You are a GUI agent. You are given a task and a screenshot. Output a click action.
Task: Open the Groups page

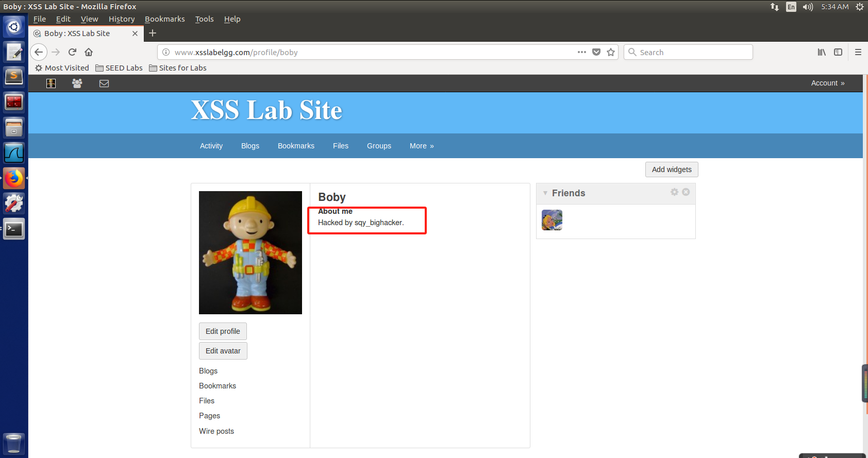(x=379, y=146)
